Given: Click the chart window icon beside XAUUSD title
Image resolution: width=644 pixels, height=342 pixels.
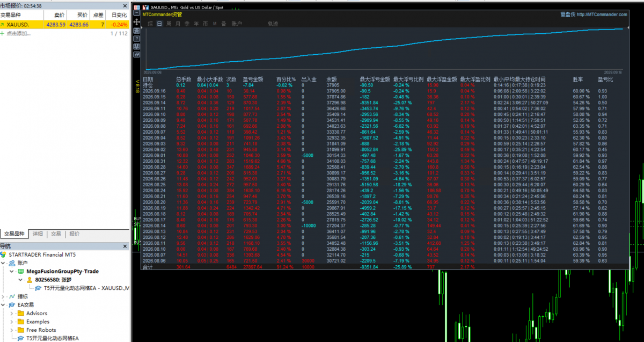Looking at the screenshot, I should (x=145, y=8).
